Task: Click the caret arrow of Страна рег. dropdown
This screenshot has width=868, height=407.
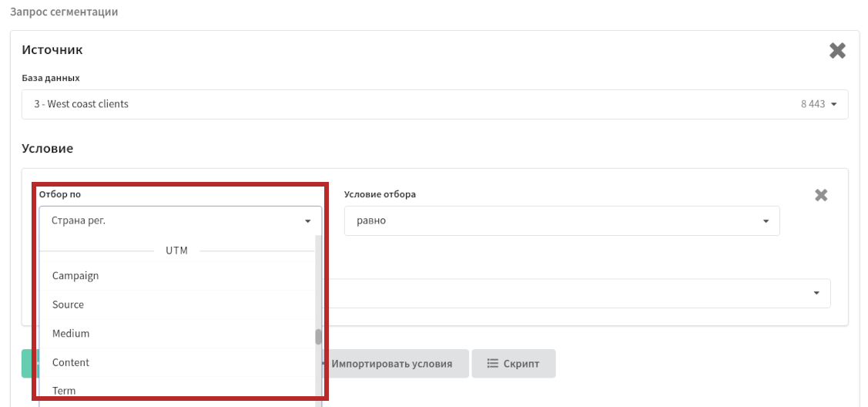Action: coord(308,221)
